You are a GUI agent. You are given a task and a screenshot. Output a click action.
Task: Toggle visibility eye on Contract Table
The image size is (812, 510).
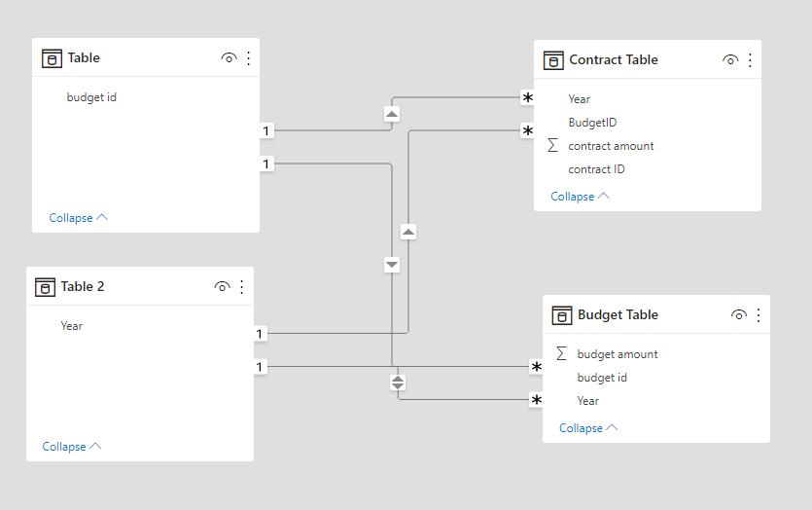[730, 60]
